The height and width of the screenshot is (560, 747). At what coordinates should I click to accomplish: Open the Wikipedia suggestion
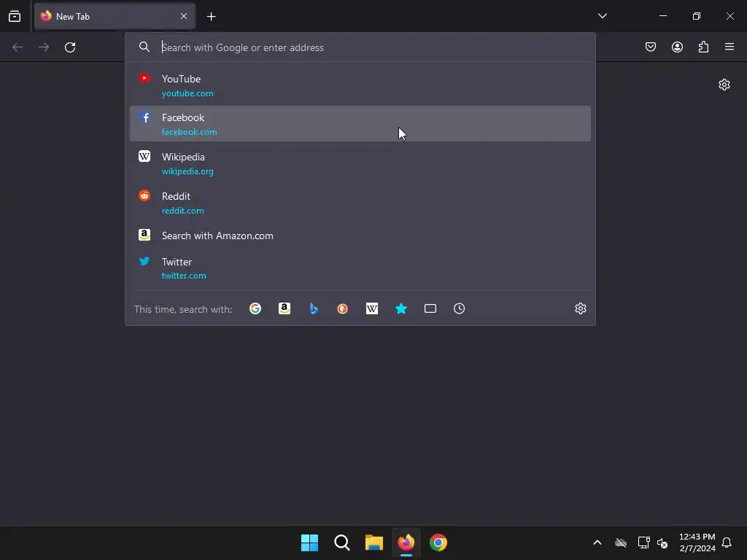click(x=360, y=163)
